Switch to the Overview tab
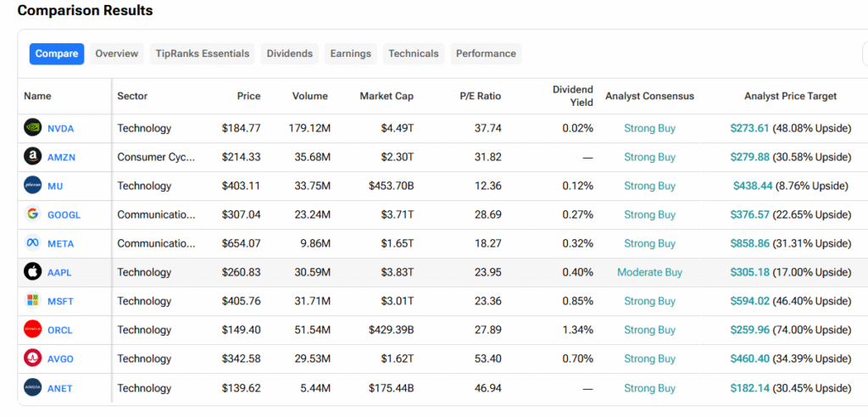The height and width of the screenshot is (417, 868). click(116, 53)
